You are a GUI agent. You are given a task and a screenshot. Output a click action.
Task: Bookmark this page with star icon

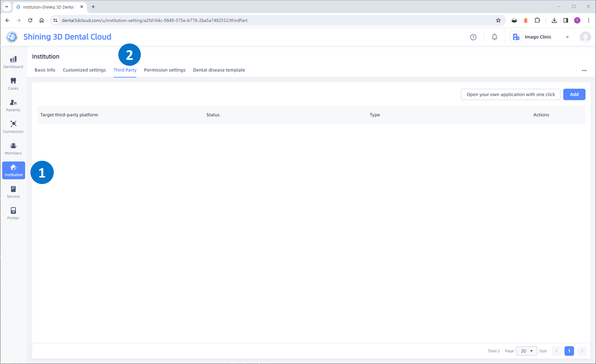tap(498, 20)
